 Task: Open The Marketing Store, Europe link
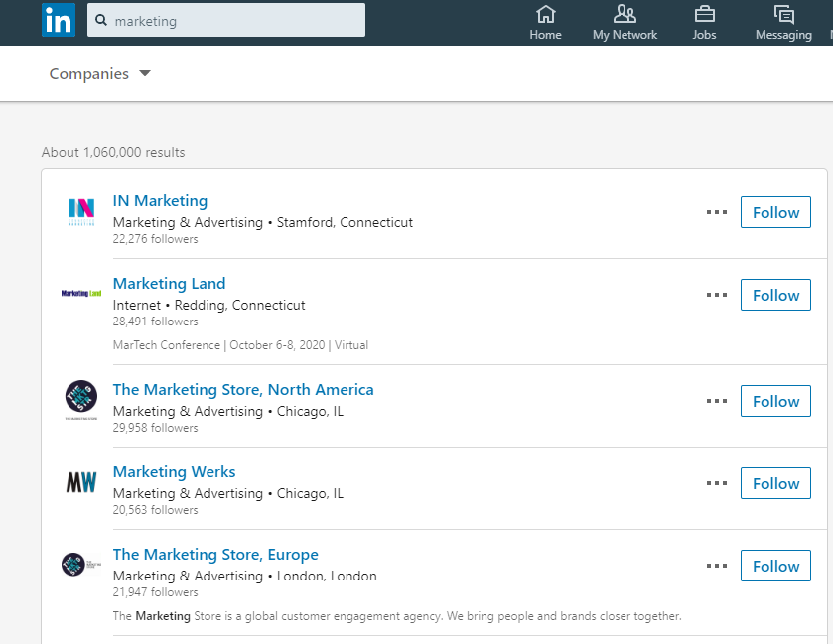215,555
